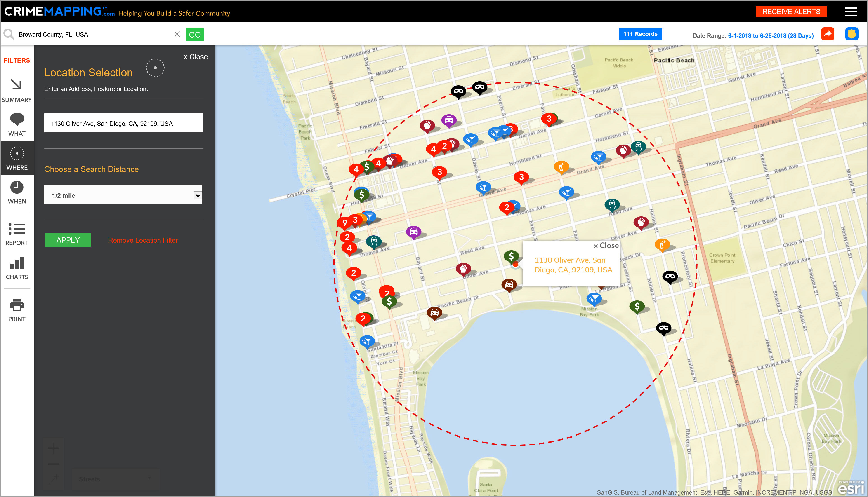Open the date range 6-1-2018 to 6-28-2018 link

(771, 35)
